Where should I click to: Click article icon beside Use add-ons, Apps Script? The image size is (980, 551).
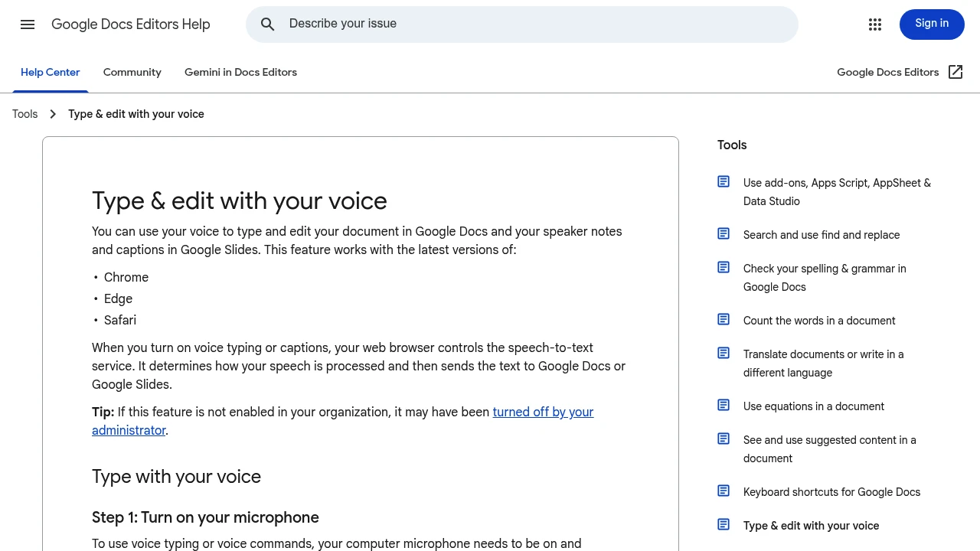724,181
